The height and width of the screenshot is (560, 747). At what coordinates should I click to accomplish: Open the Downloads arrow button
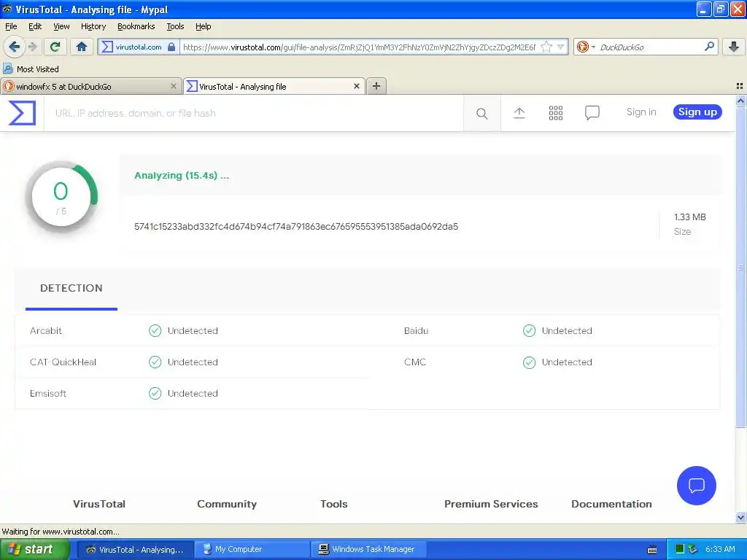point(733,47)
